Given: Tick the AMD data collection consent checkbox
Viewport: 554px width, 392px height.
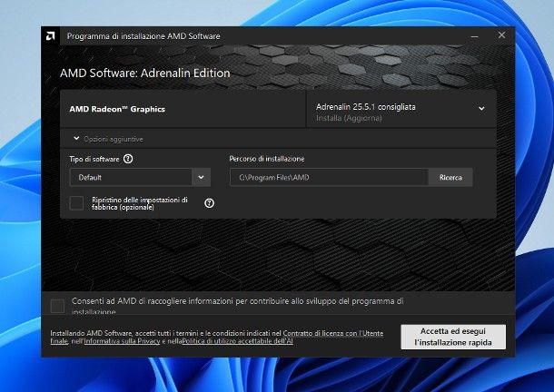Looking at the screenshot, I should pos(57,306).
